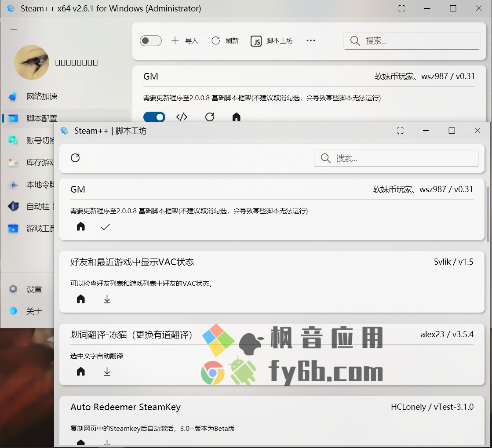Click the 好友和最近游戏中显示VAC状态 title
492x448 pixels.
coord(132,262)
